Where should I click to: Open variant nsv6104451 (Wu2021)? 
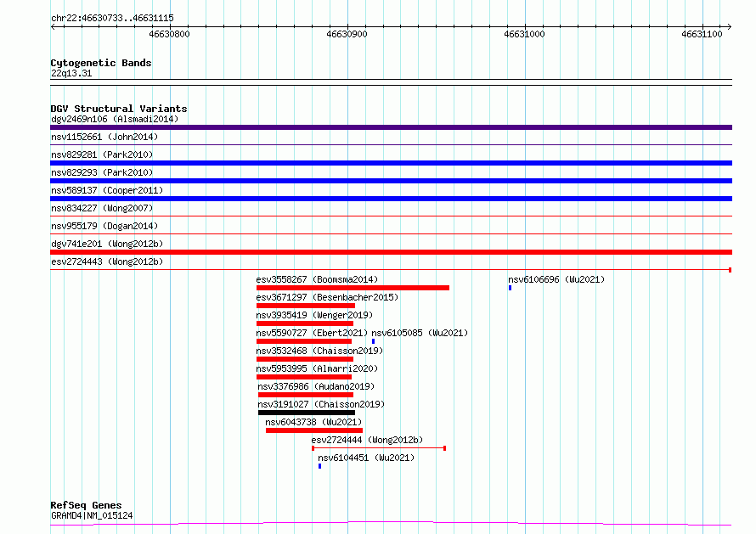point(366,458)
